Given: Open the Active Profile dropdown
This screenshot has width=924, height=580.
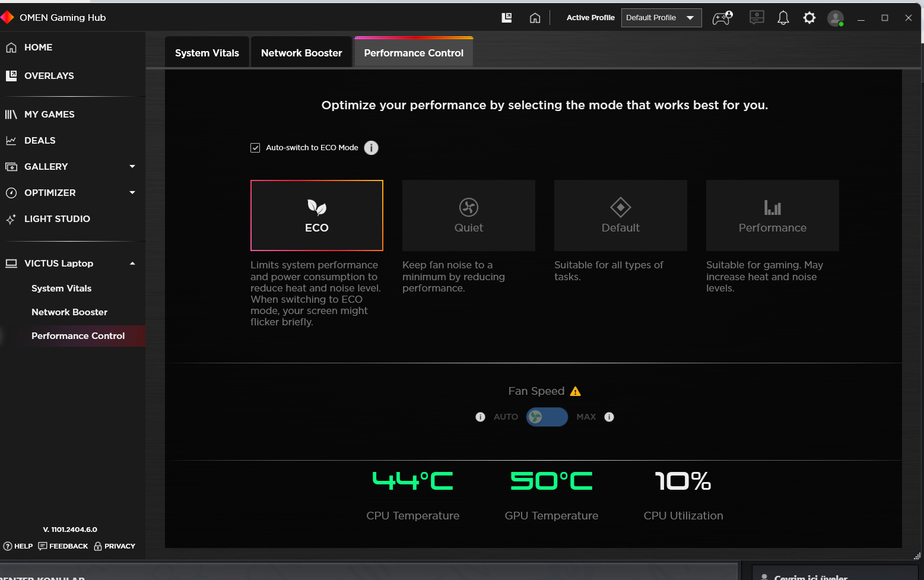Looking at the screenshot, I should tap(661, 18).
